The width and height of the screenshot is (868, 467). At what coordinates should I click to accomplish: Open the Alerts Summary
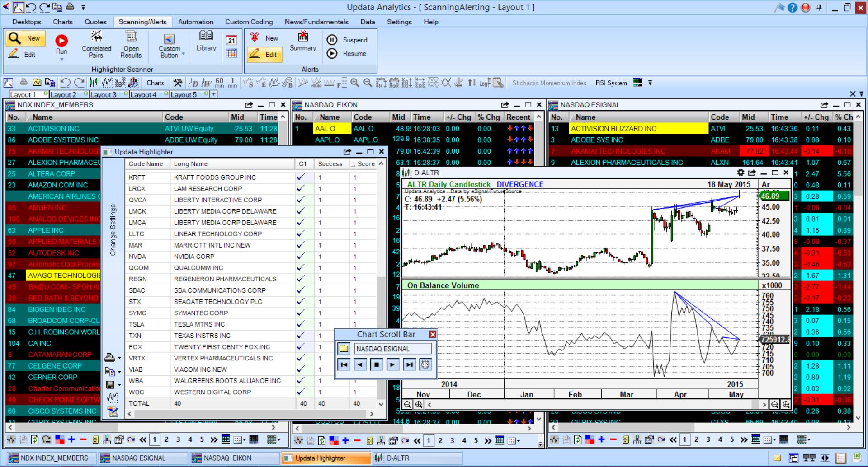(303, 41)
